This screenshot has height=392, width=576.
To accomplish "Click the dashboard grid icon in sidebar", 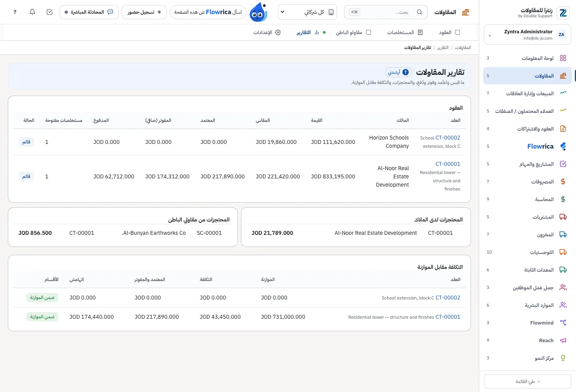I will pyautogui.click(x=563, y=58).
